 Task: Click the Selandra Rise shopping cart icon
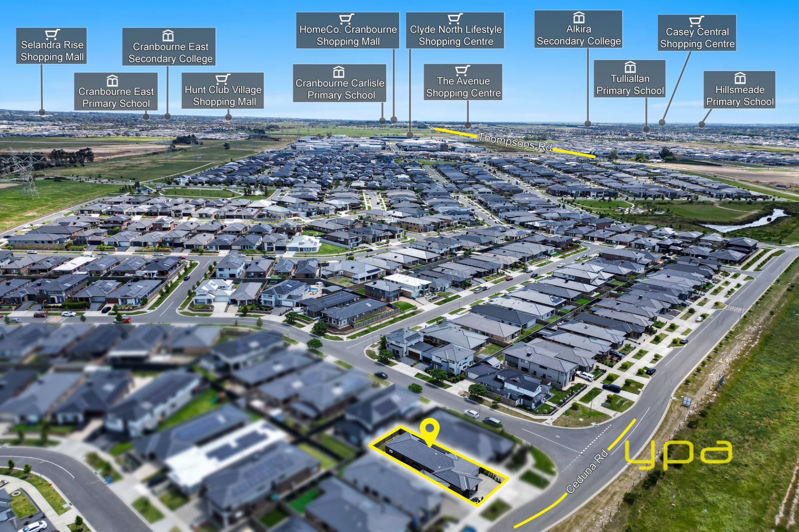52,34
